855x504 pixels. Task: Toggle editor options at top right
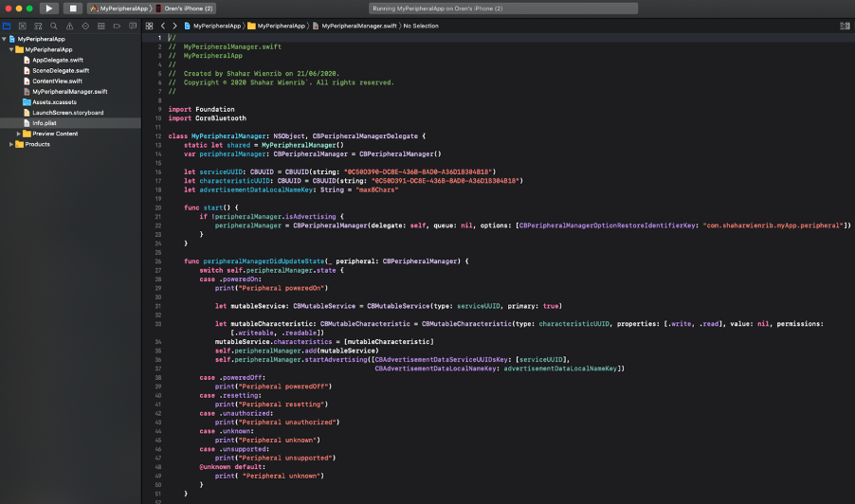(845, 26)
